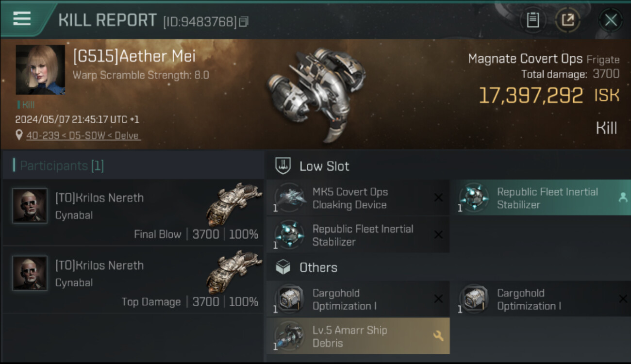Click the clipboard notes icon
Image resolution: width=631 pixels, height=364 pixels.
click(532, 20)
